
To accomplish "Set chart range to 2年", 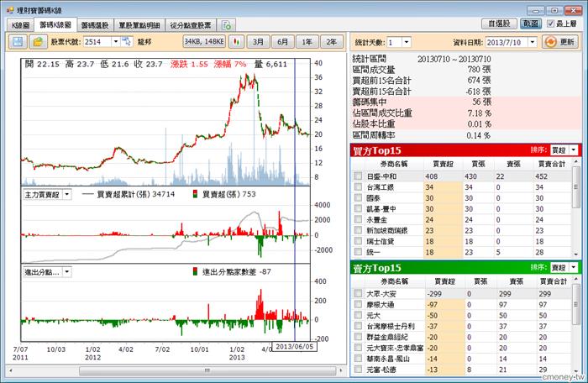I will coord(332,42).
